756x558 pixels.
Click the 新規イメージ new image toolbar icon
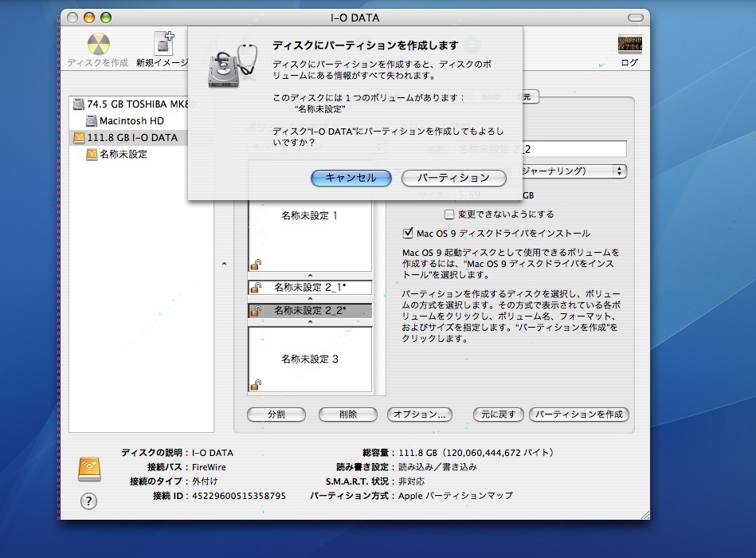163,43
